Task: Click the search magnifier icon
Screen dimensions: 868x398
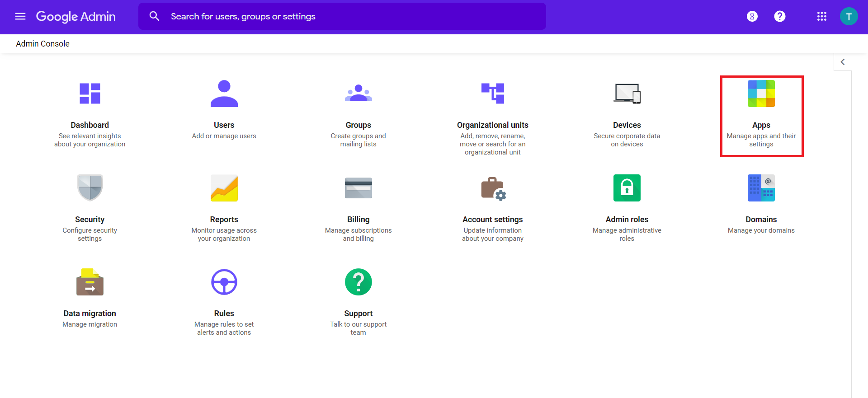Action: (155, 16)
